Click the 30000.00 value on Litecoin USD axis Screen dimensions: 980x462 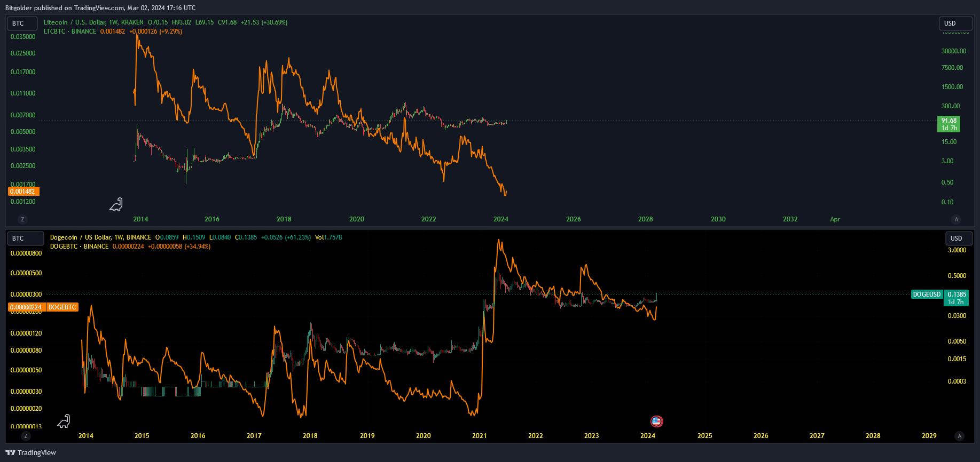954,51
